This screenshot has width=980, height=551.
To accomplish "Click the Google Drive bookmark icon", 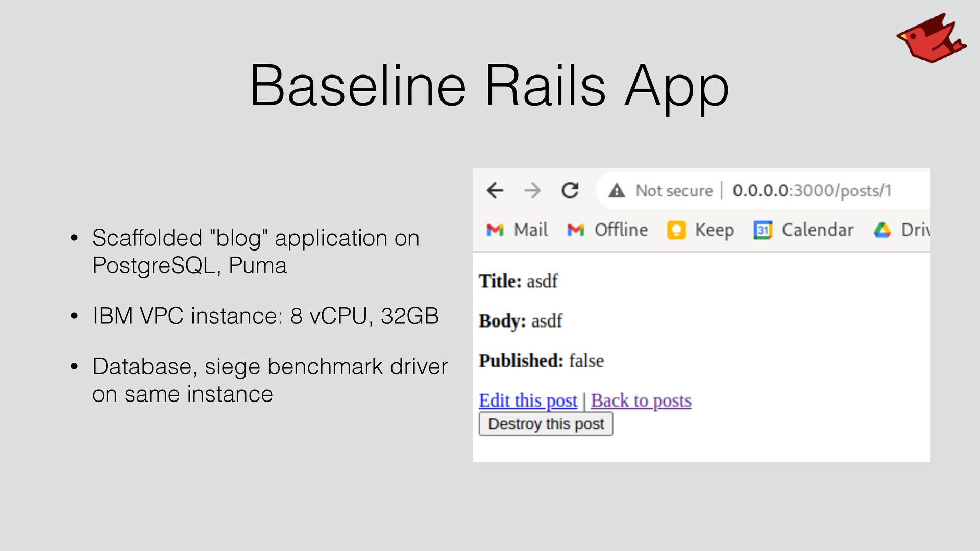I will click(x=882, y=230).
